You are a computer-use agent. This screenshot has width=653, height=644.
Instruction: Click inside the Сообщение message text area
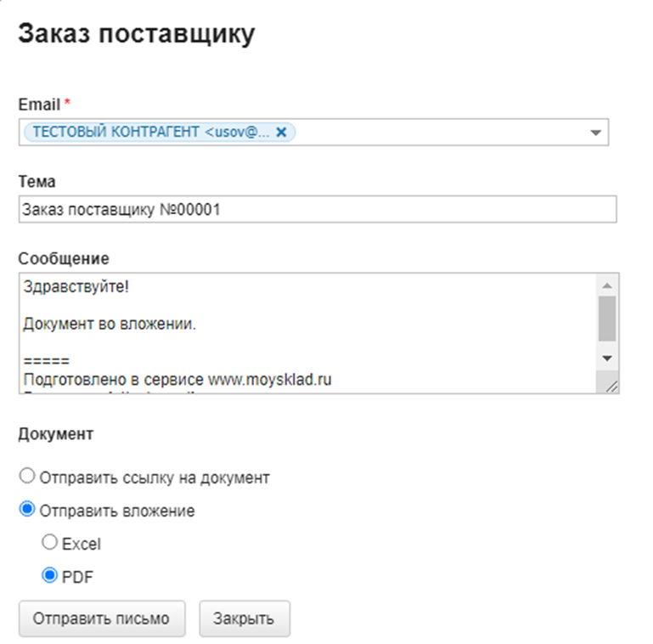(307, 333)
